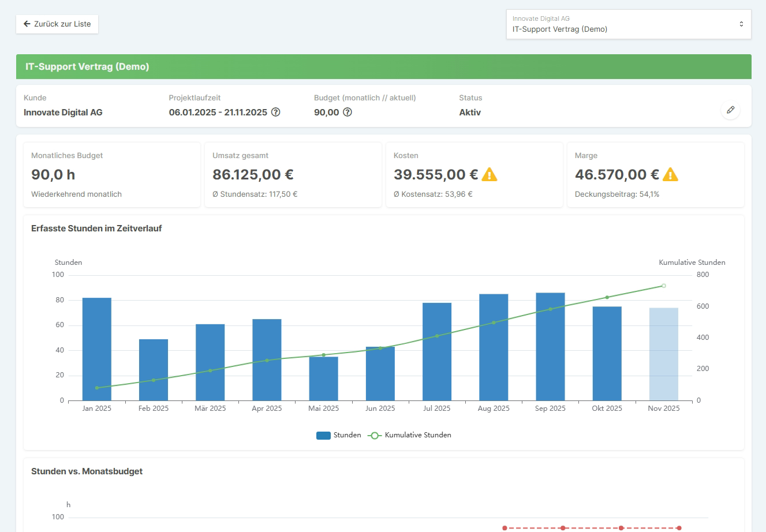Click help icon next to Projektlaufzeit dates

pos(276,113)
